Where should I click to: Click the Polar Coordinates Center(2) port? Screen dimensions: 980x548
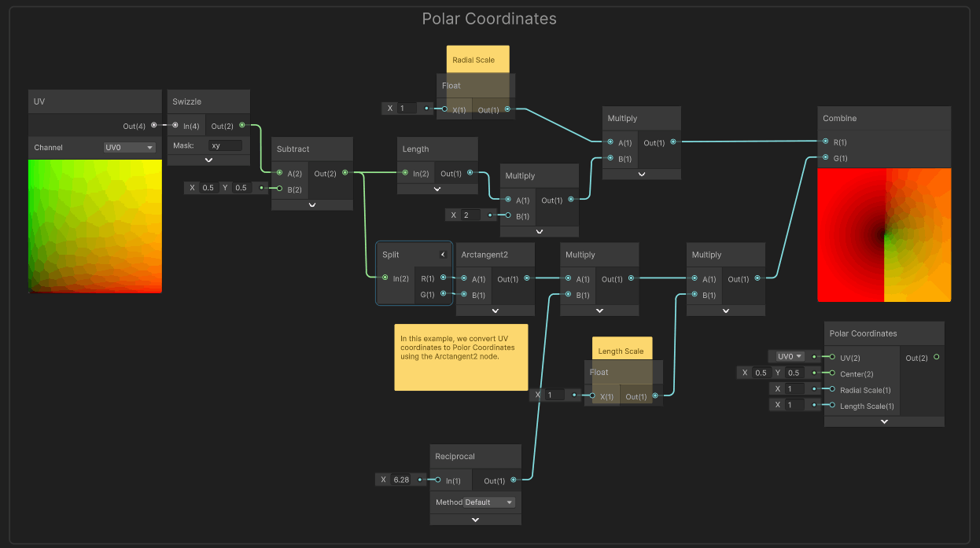pos(832,373)
